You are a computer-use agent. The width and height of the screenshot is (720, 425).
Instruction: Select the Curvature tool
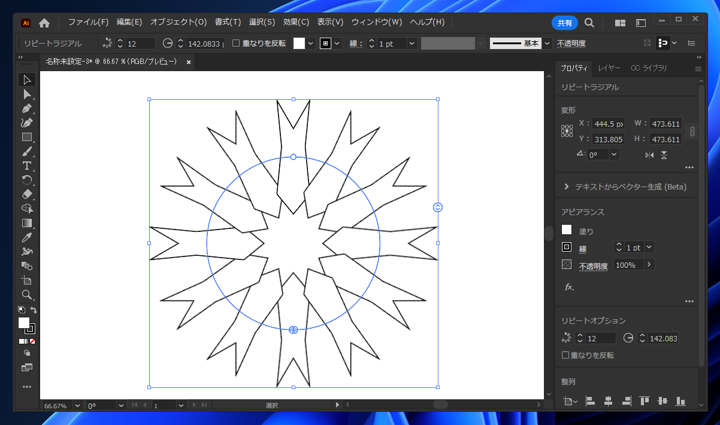pyautogui.click(x=27, y=123)
